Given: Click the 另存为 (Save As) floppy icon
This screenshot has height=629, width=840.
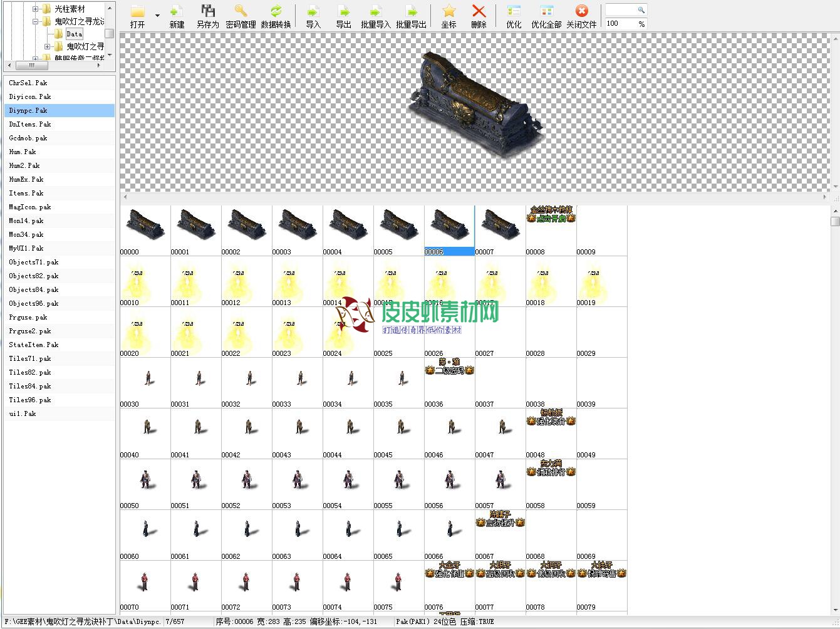Looking at the screenshot, I should point(208,11).
